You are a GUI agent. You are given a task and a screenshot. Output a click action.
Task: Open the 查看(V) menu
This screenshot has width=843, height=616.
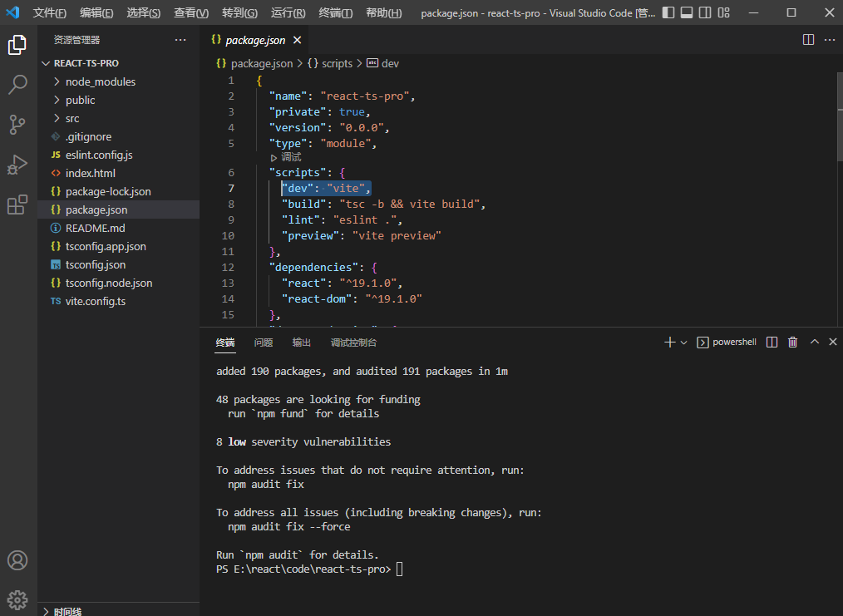click(191, 13)
